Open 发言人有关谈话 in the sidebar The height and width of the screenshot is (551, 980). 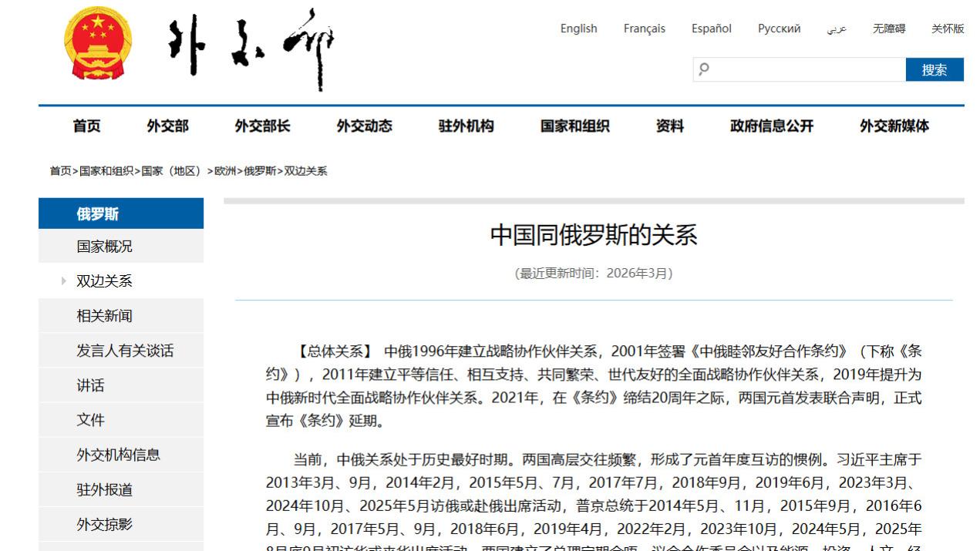pyautogui.click(x=121, y=351)
